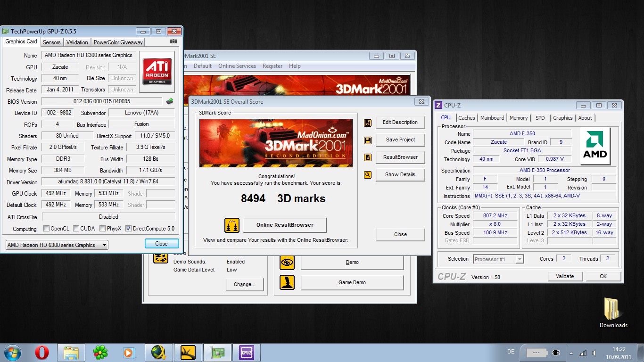644x362 pixels.
Task: Open the Caches tab in CPU-Z
Action: point(467,118)
